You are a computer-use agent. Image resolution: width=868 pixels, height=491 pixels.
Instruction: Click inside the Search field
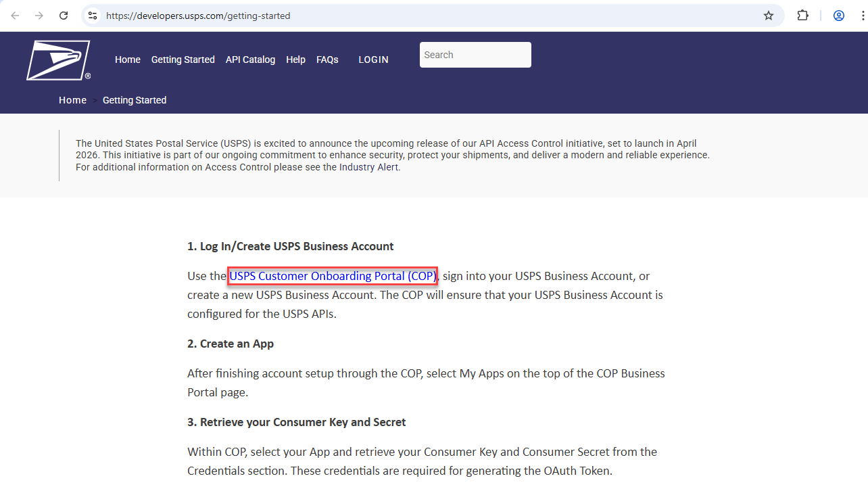click(475, 55)
